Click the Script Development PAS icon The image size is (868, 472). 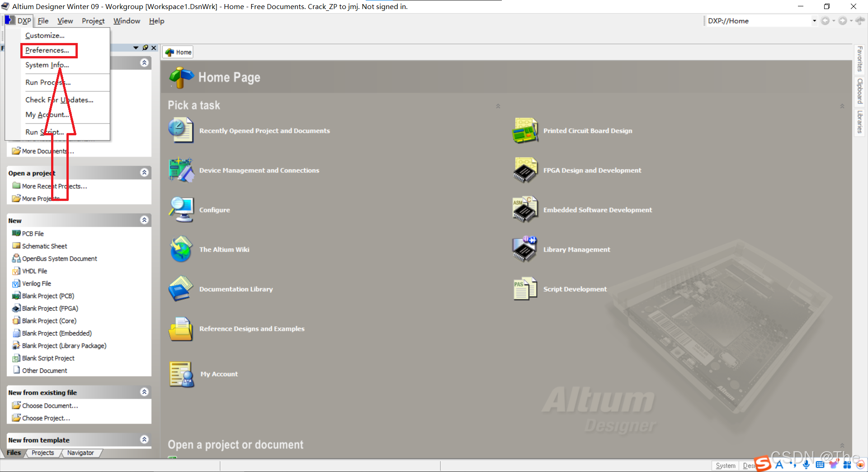click(x=525, y=289)
